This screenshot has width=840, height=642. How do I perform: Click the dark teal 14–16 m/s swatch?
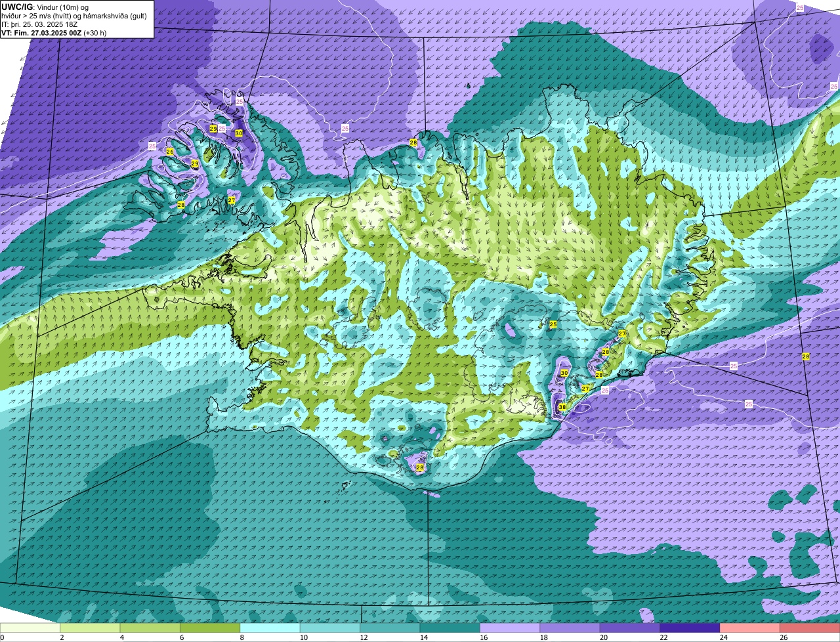(x=450, y=628)
